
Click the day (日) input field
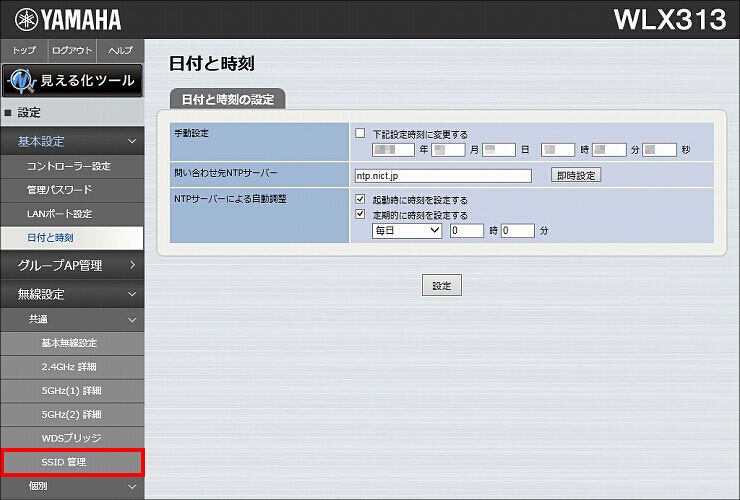[x=499, y=150]
